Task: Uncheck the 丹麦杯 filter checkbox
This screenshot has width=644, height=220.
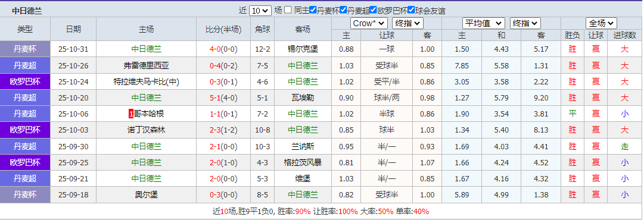Action: [x=313, y=10]
